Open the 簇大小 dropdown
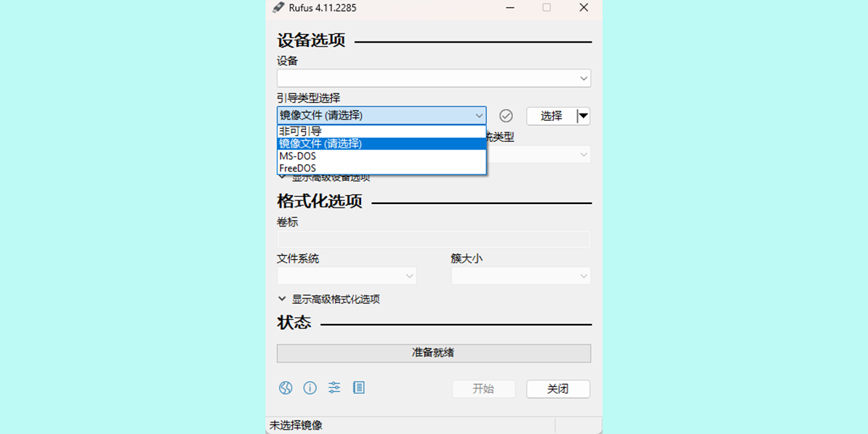The width and height of the screenshot is (868, 434). coord(521,276)
